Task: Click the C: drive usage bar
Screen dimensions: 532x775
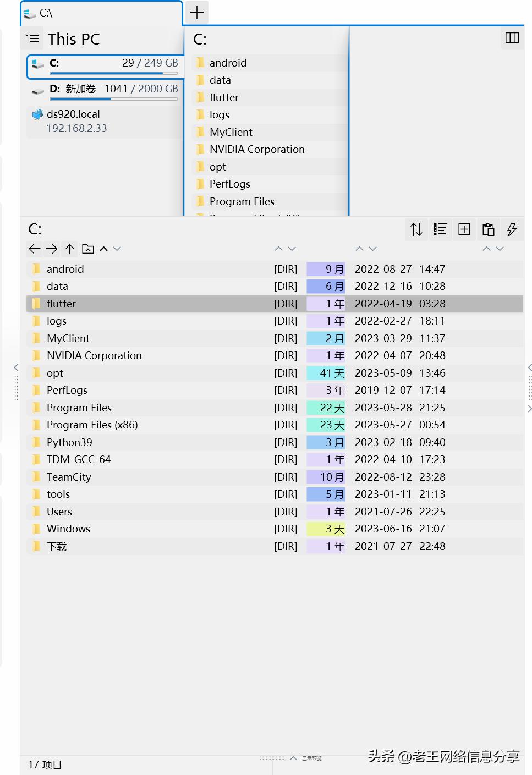Action: (114, 73)
